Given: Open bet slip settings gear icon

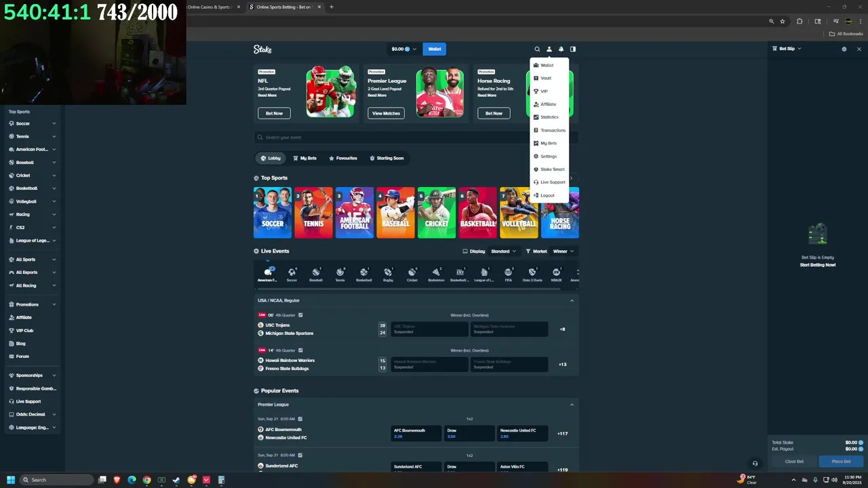Looking at the screenshot, I should [844, 49].
